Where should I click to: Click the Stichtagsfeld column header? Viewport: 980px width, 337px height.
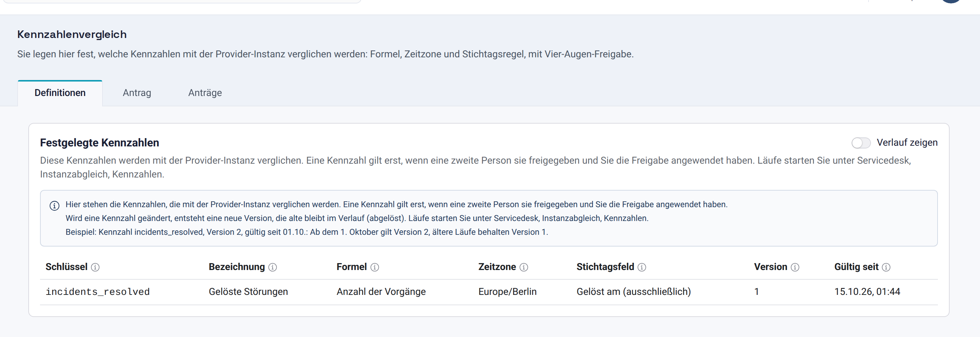[x=605, y=267]
